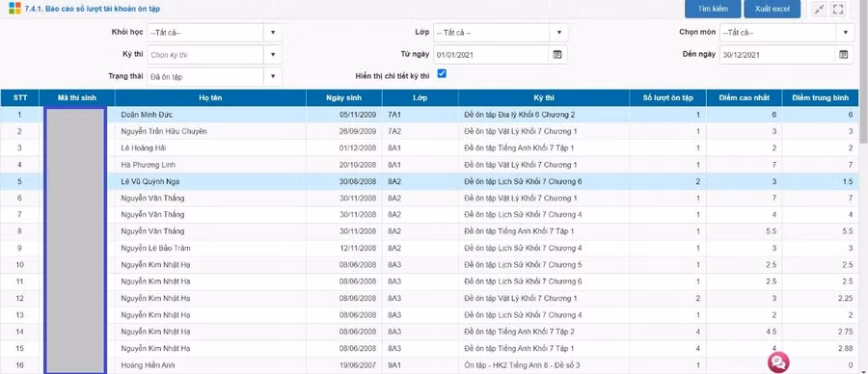Click the Từ ngày date field
This screenshot has height=374, width=868.
(x=491, y=55)
